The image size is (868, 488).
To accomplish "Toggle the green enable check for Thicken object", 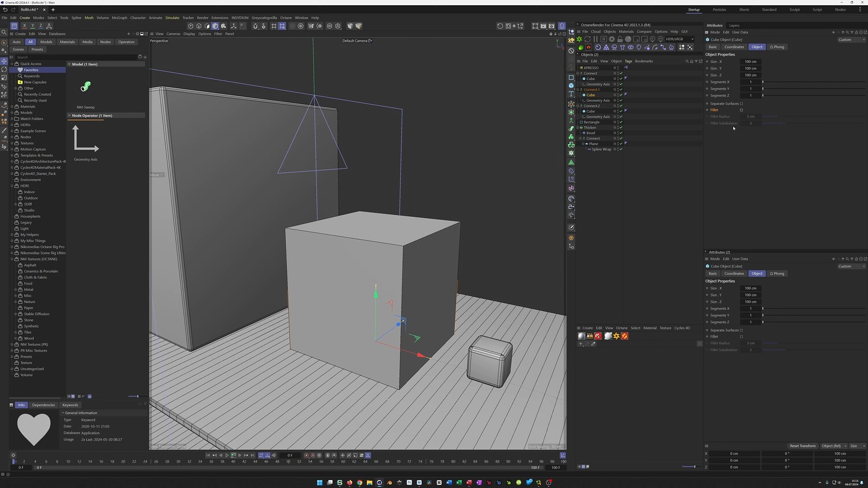I will [621, 128].
